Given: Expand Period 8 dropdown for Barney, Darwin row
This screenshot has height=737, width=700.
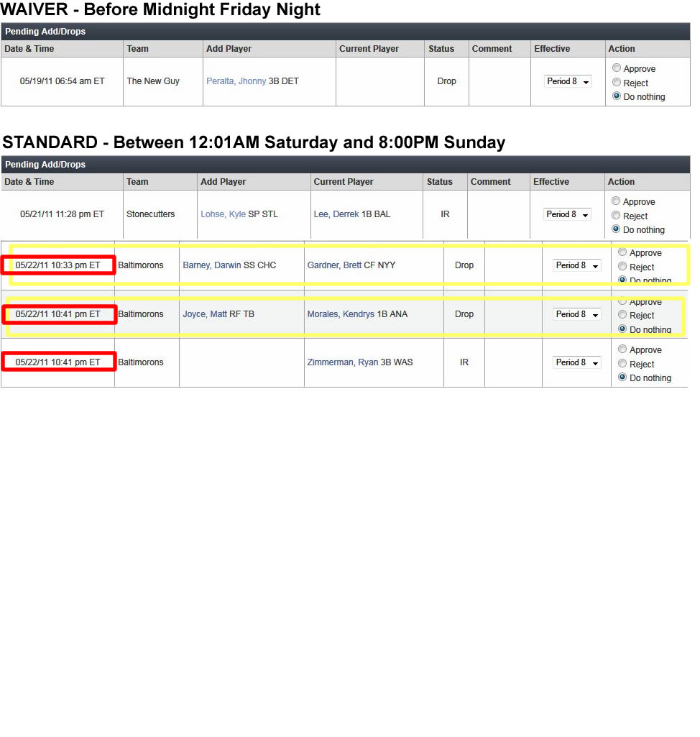Looking at the screenshot, I should pos(577,265).
